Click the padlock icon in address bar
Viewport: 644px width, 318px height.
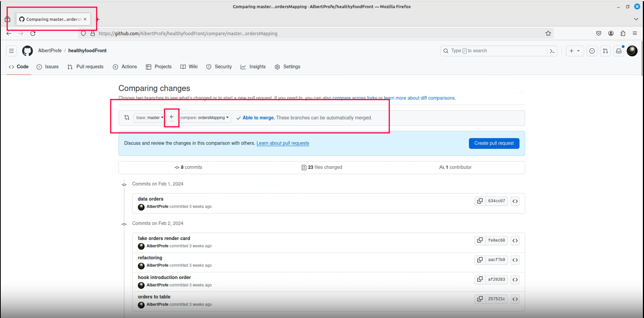point(92,33)
